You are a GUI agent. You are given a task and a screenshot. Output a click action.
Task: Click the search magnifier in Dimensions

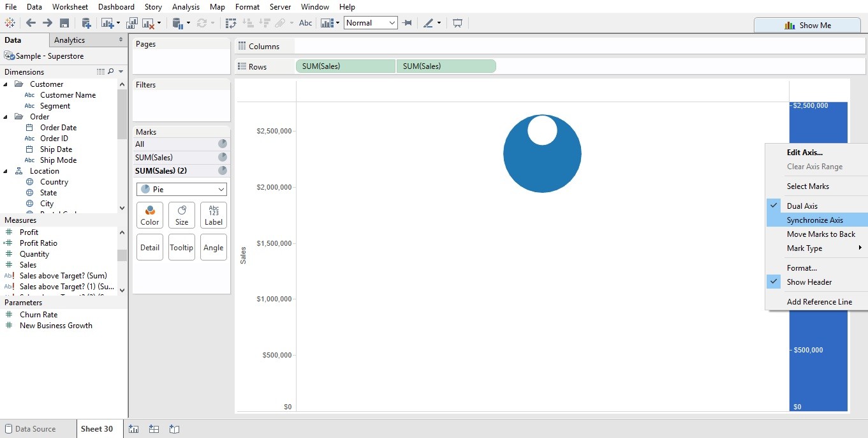coord(110,72)
